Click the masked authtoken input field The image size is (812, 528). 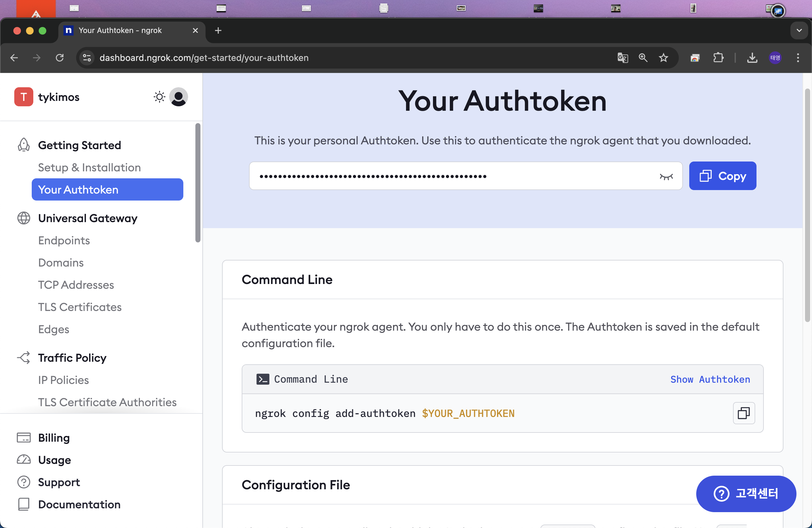(465, 176)
